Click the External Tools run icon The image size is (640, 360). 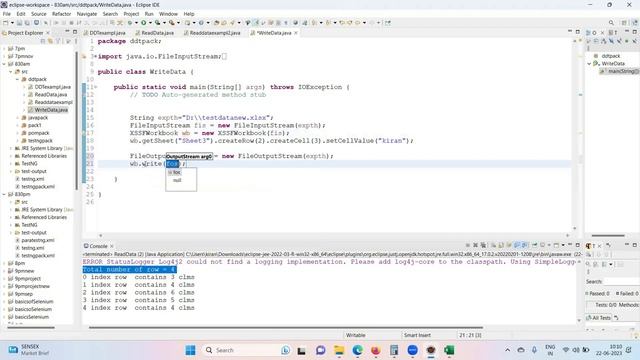(171, 23)
